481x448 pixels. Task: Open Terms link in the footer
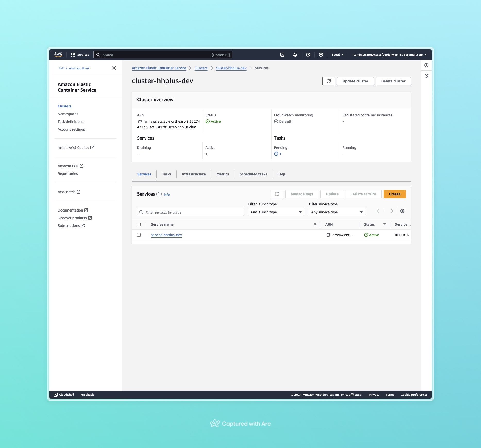[x=390, y=395]
